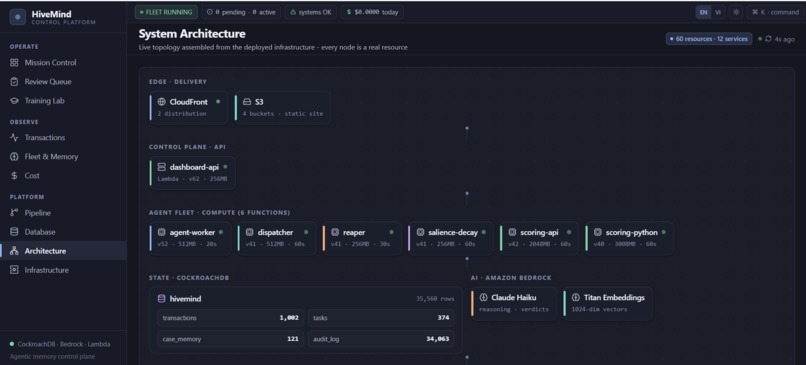Viewport: 806px width, 365px height.
Task: Click the HiveMind logo icon
Action: tap(18, 17)
